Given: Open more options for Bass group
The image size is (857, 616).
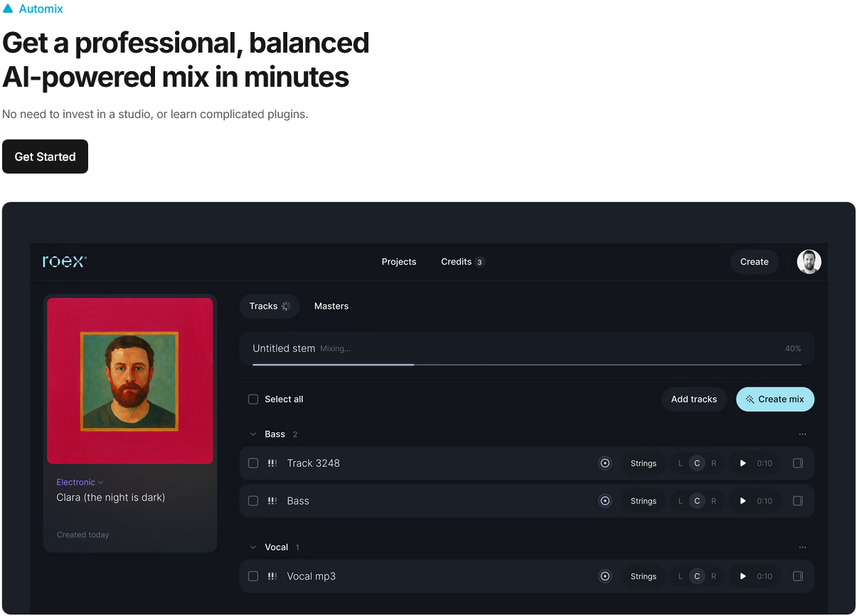Looking at the screenshot, I should [x=802, y=434].
